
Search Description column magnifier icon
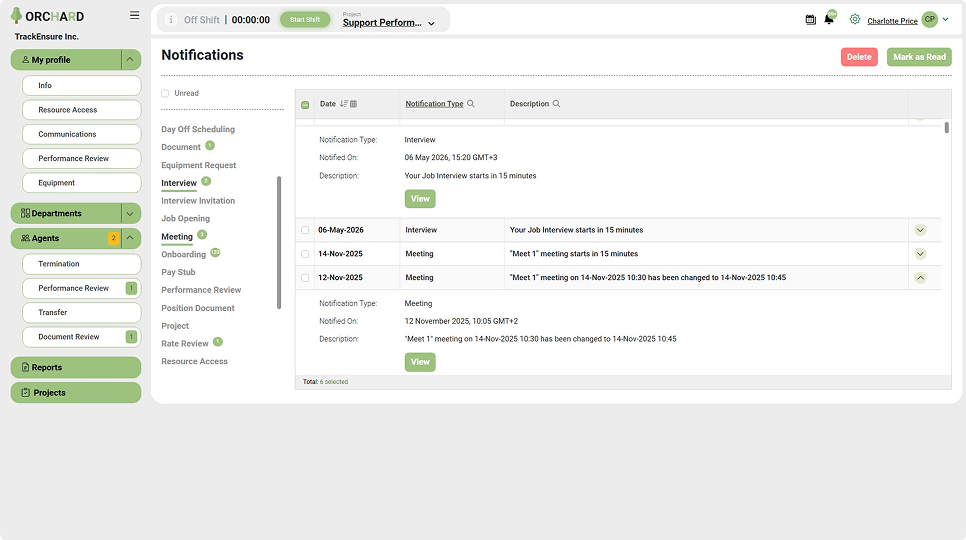(x=556, y=104)
